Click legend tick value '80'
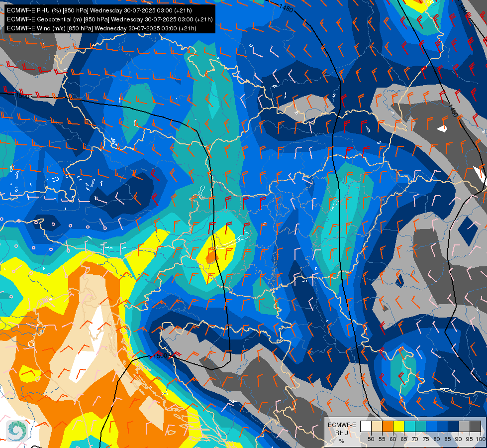Viewport: 487px width, 448px height. [437, 439]
